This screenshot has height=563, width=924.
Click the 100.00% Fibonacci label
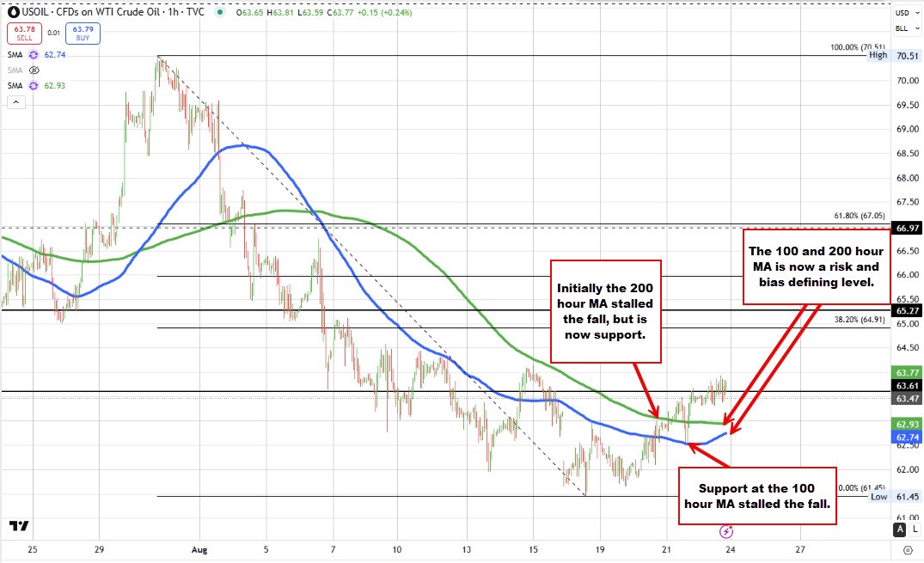tap(858, 47)
